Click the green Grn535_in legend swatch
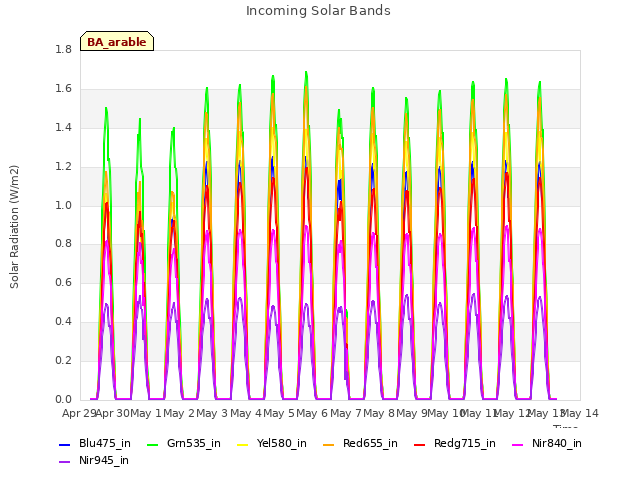 pyautogui.click(x=152, y=444)
